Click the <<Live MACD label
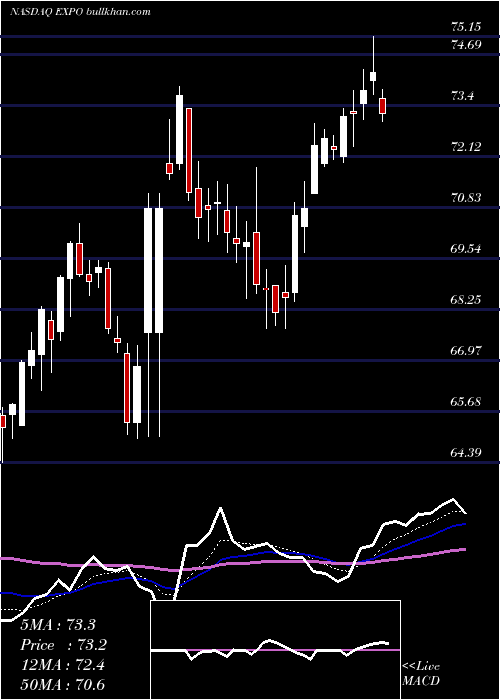The height and width of the screenshot is (700, 500). 421,673
